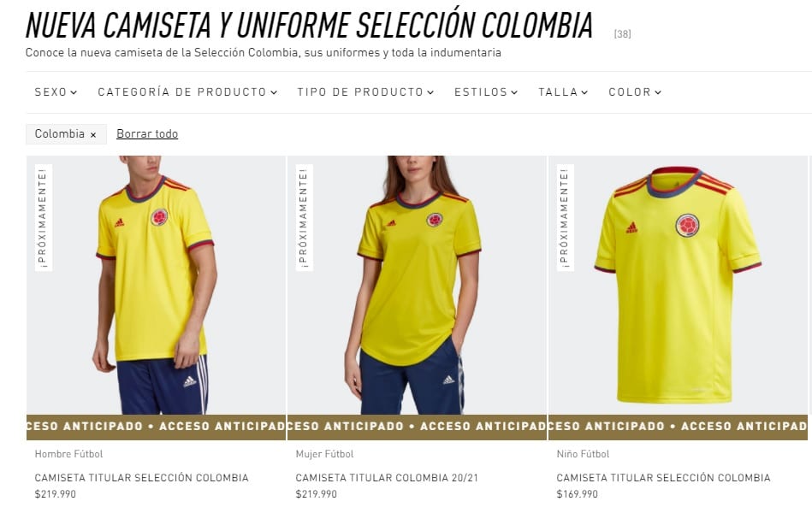Click the Borrar todo link

[147, 133]
